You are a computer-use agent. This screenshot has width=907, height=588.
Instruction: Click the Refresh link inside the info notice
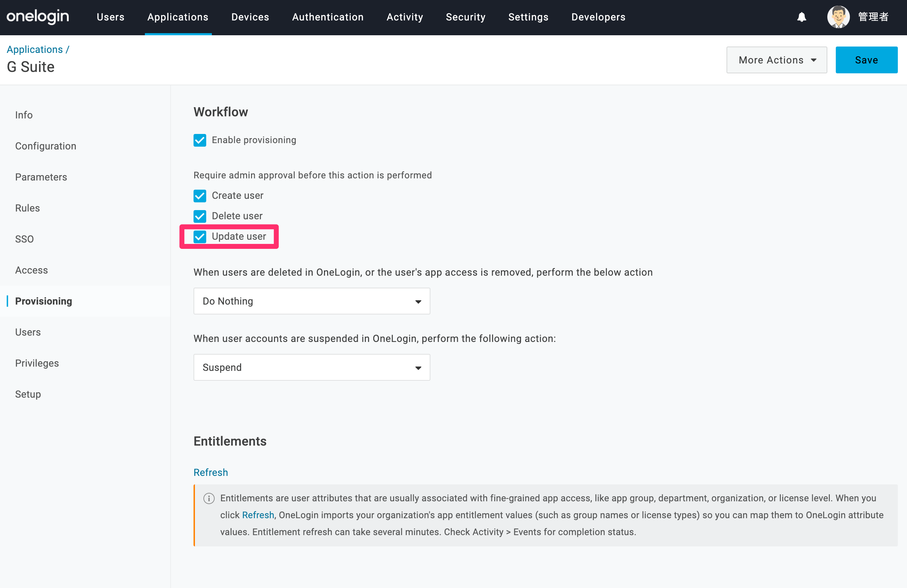[258, 515]
